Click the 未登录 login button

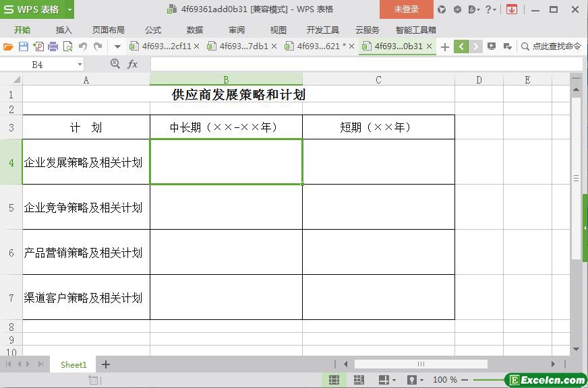tap(407, 9)
